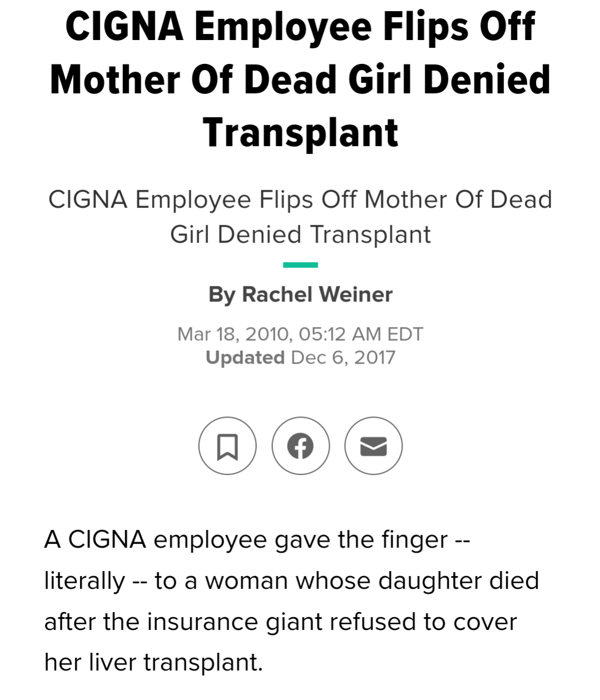This screenshot has width=600, height=700.
Task: Click "Mother Of Dead Girl Denied" headline line
Action: pos(300,80)
